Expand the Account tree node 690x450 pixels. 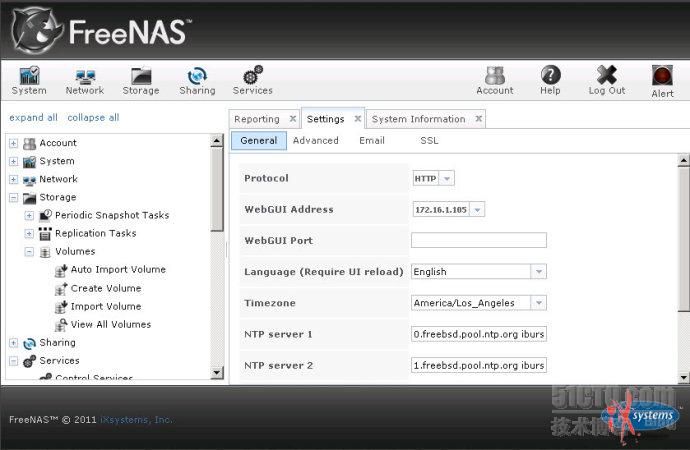pyautogui.click(x=14, y=143)
